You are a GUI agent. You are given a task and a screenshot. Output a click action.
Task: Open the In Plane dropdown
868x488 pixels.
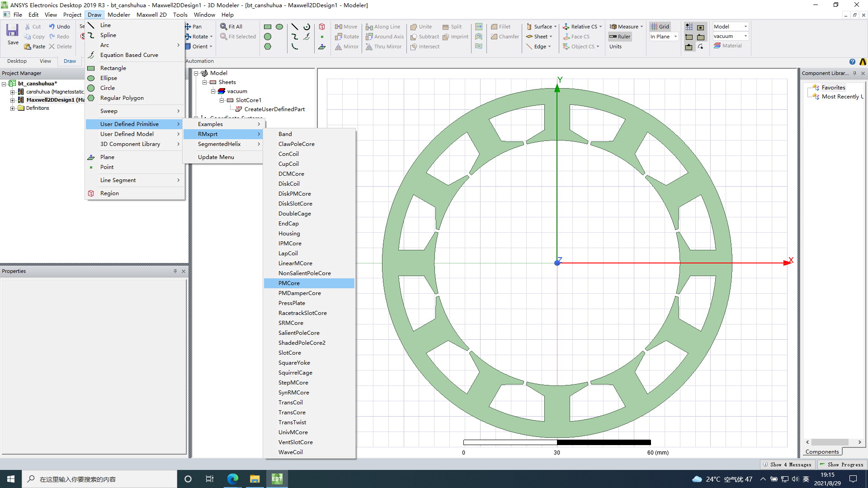click(675, 37)
